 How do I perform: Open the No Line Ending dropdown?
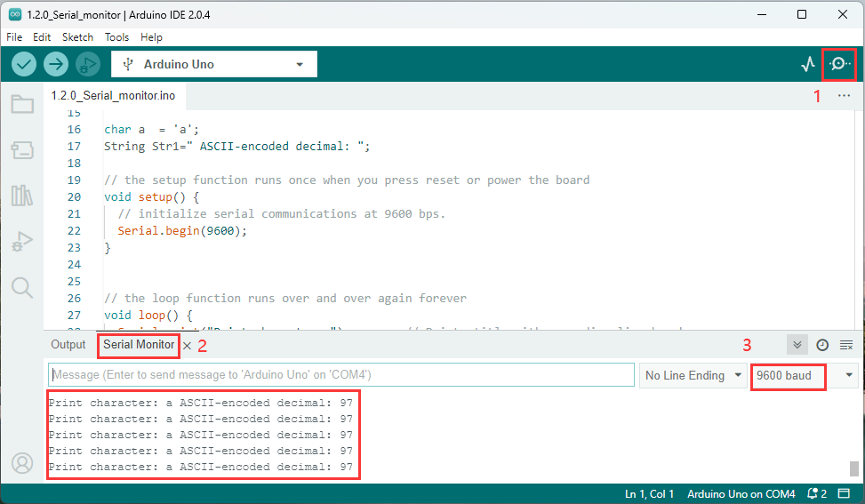693,375
